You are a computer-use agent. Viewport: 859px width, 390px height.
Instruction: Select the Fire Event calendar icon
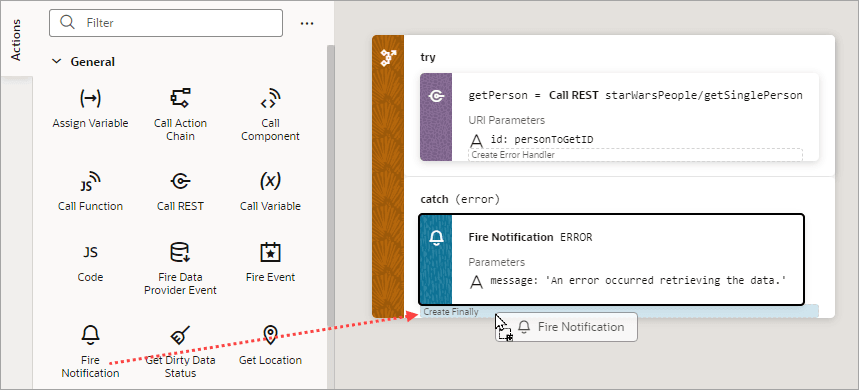[x=270, y=253]
